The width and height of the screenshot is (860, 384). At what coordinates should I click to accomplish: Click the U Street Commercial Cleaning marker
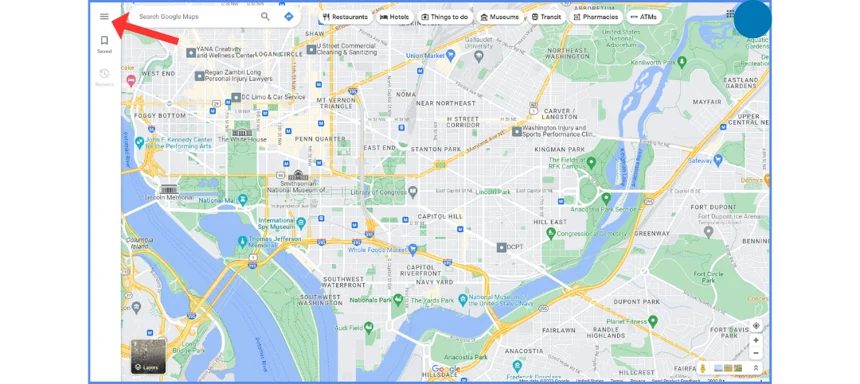point(311,49)
